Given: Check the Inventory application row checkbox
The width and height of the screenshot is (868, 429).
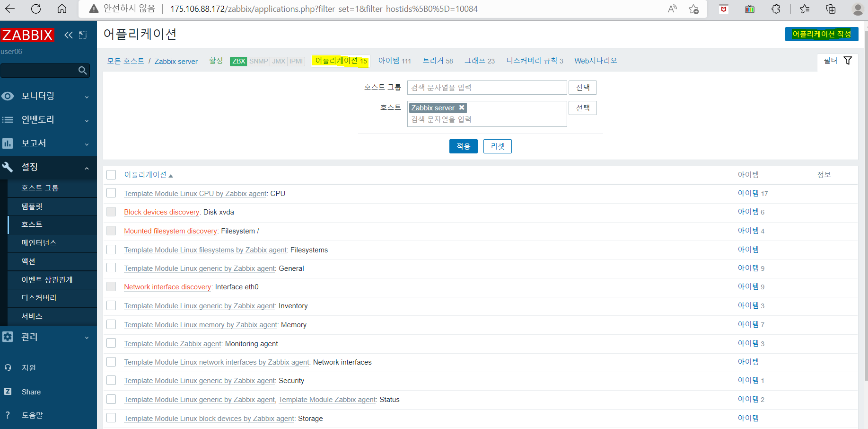Looking at the screenshot, I should 111,305.
